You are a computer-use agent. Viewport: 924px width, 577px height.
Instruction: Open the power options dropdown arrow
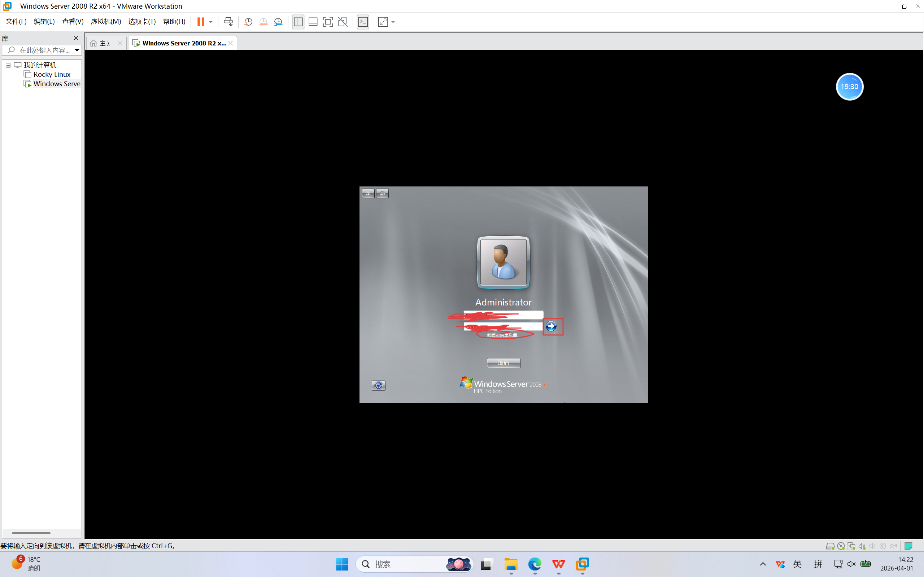coord(211,22)
